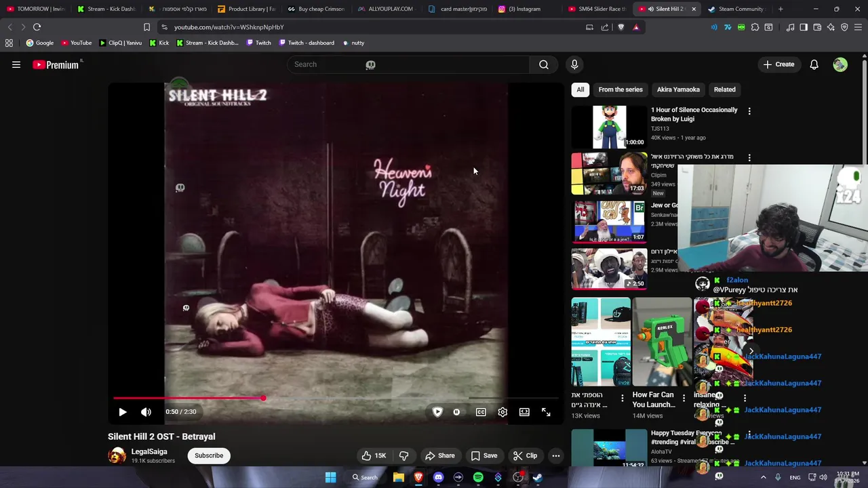The height and width of the screenshot is (488, 868).
Task: Open Windows Start menu
Action: 330,477
